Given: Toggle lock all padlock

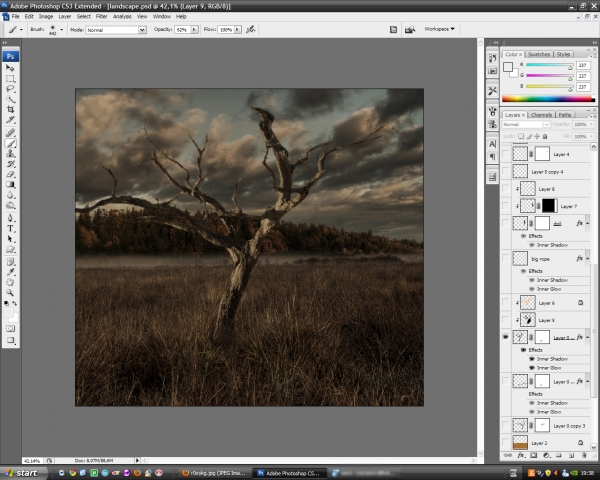Looking at the screenshot, I should click(545, 136).
